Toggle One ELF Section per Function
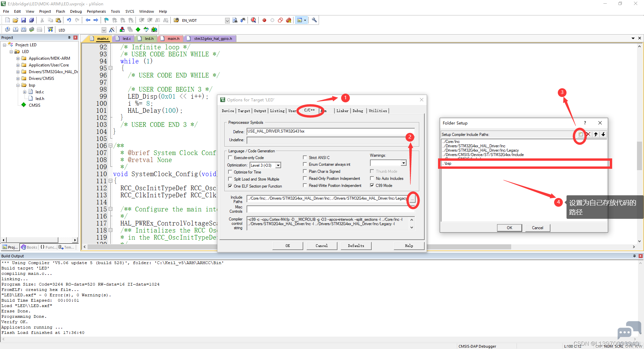Viewport: 644px width, 349px height. [x=230, y=186]
